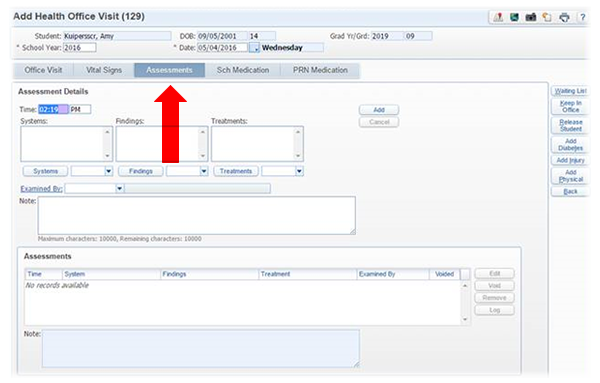Expand the Treatments dropdown arrow

tap(299, 171)
